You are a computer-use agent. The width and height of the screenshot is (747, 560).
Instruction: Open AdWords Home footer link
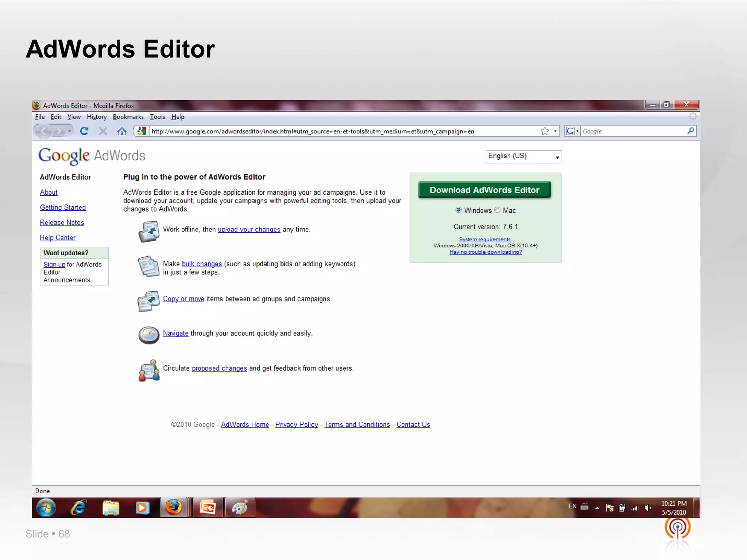pos(245,425)
